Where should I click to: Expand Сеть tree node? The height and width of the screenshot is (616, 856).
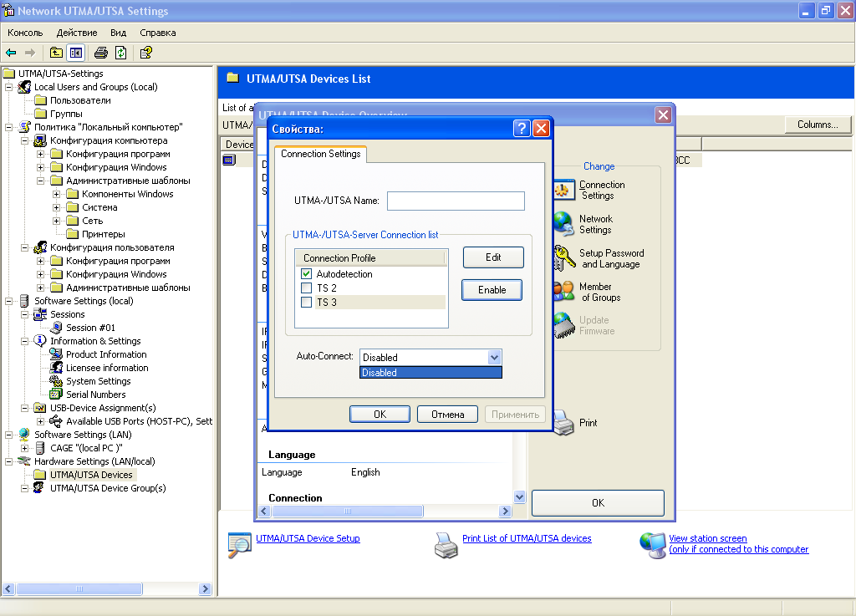click(x=56, y=221)
